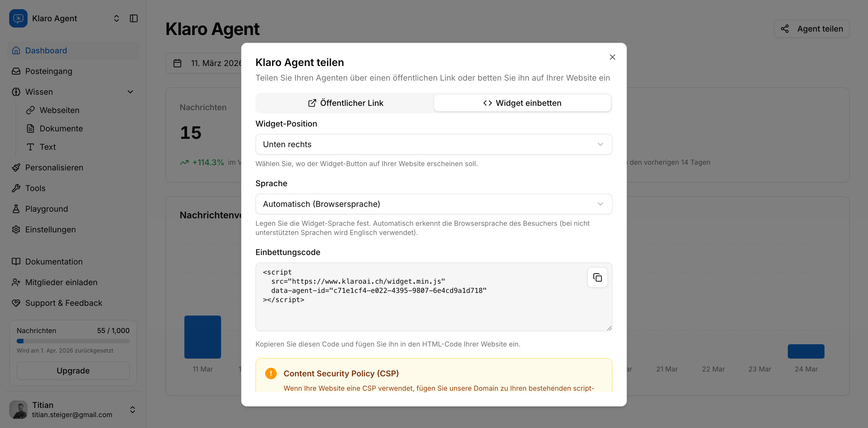This screenshot has height=428, width=868.
Task: Open the Playground flask icon
Action: (x=16, y=209)
